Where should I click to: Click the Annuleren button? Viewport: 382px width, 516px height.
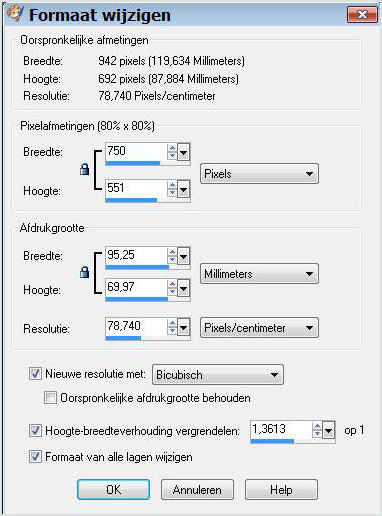pos(197,489)
